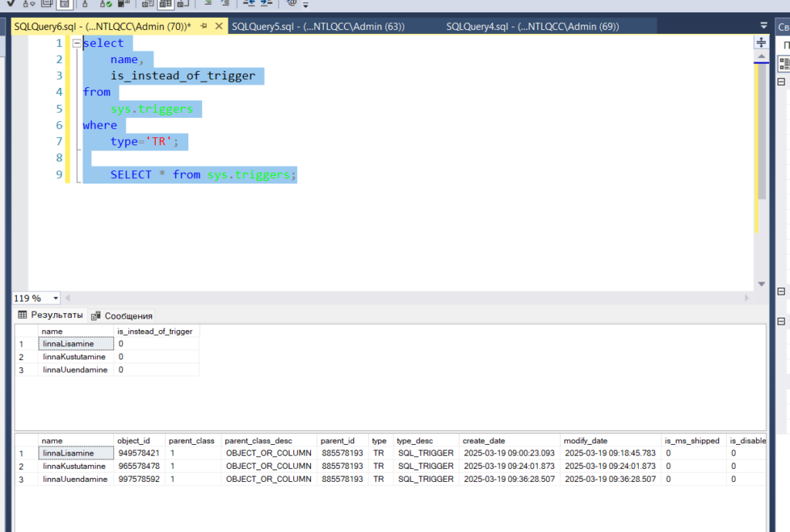790x532 pixels.
Task: Select Results to File toolbar icon
Action: (x=183, y=4)
